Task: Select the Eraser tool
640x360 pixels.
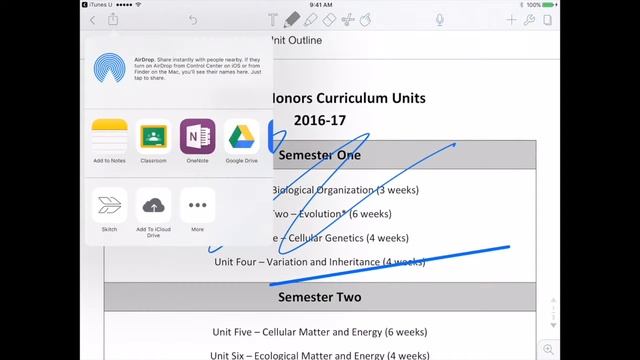Action: click(x=329, y=20)
